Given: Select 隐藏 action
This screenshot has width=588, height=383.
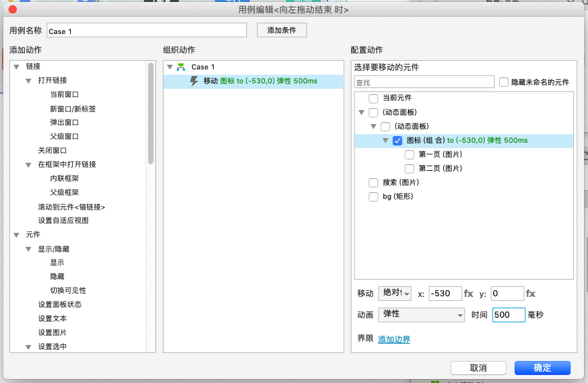Looking at the screenshot, I should [57, 276].
